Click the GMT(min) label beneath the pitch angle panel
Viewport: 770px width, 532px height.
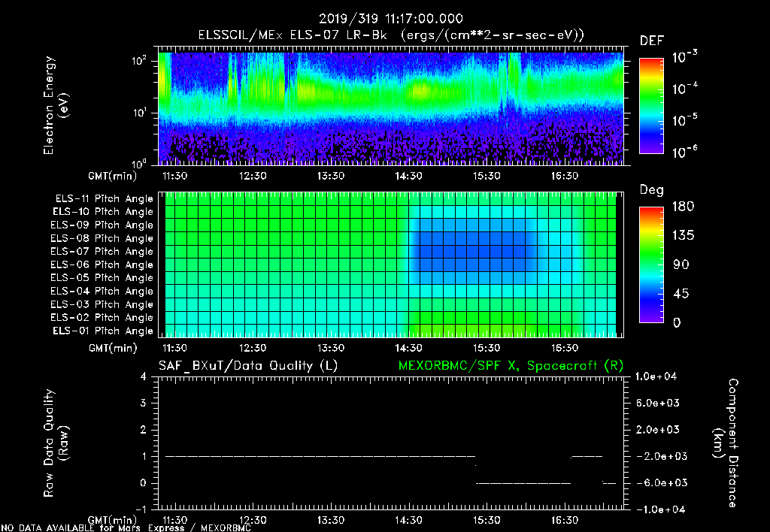click(113, 349)
